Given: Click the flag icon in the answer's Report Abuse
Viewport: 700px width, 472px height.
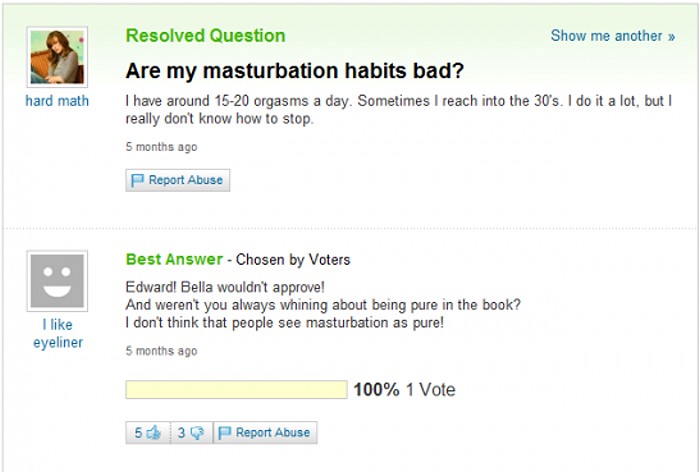Looking at the screenshot, I should click(225, 432).
